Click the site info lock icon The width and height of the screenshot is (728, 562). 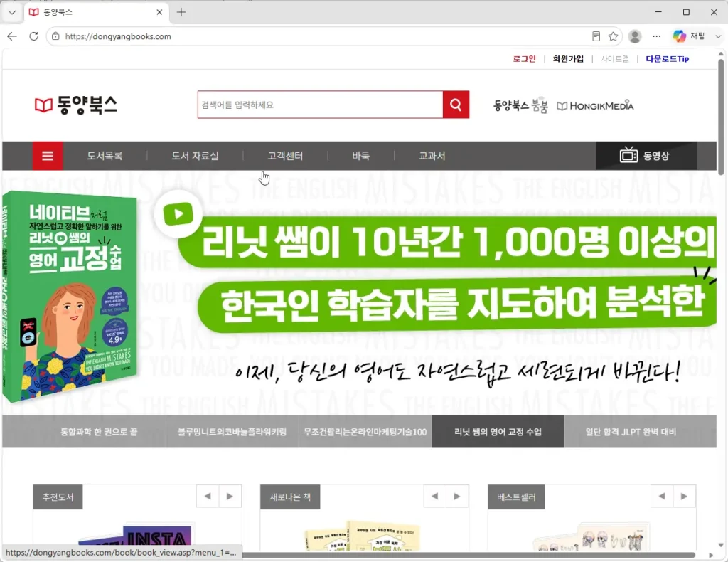[x=55, y=36]
